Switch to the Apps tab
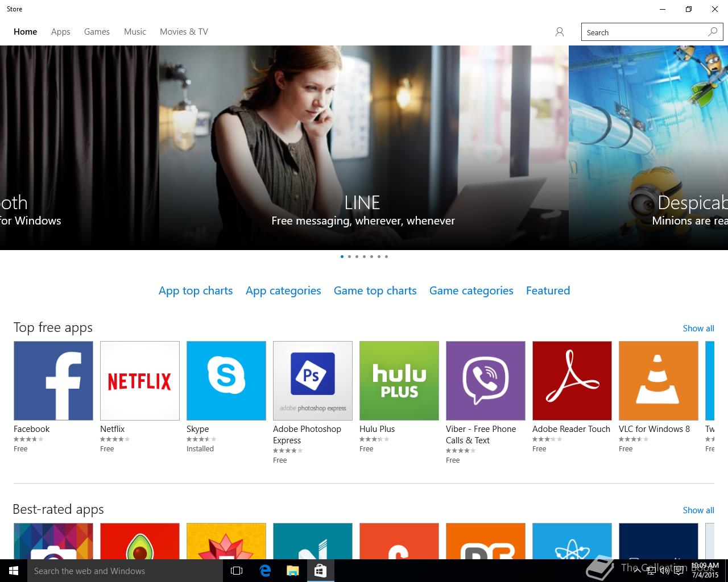This screenshot has width=728, height=582. pyautogui.click(x=61, y=32)
